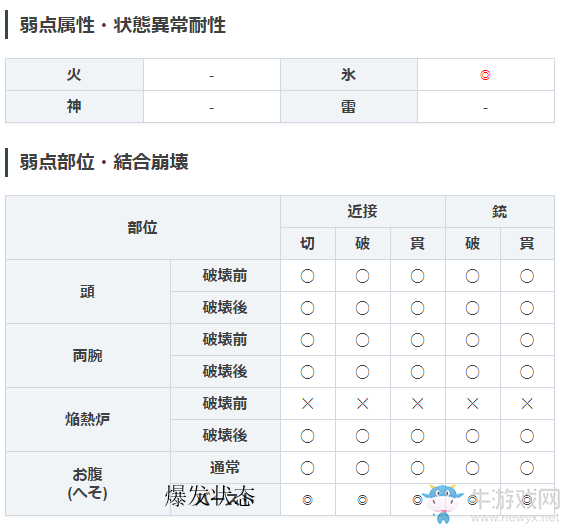Click the dash value beside 火

coord(212,76)
